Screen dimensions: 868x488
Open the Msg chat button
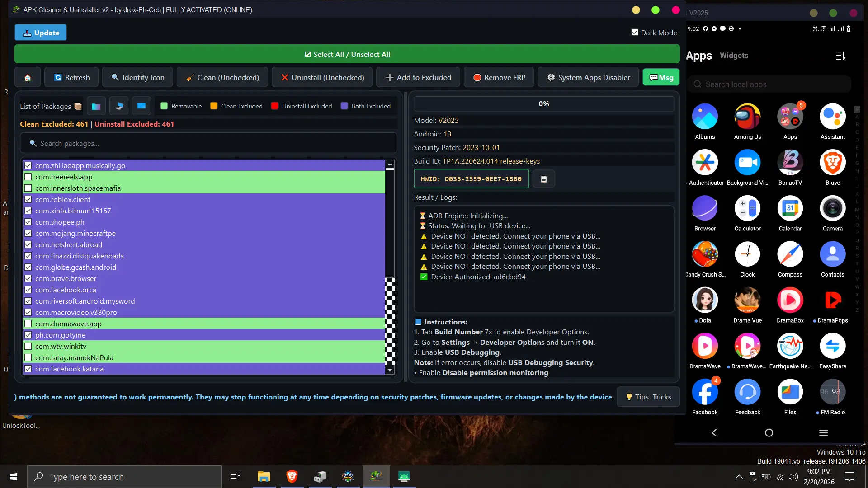coord(661,77)
